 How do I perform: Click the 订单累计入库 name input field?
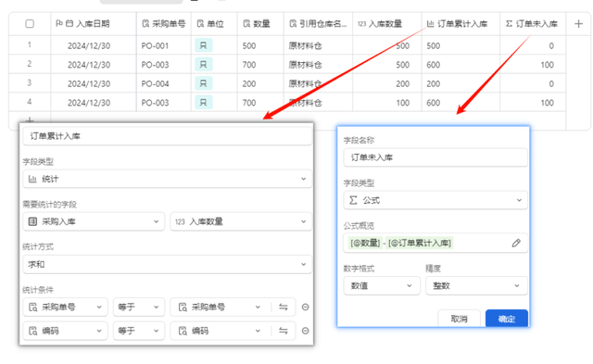point(167,136)
